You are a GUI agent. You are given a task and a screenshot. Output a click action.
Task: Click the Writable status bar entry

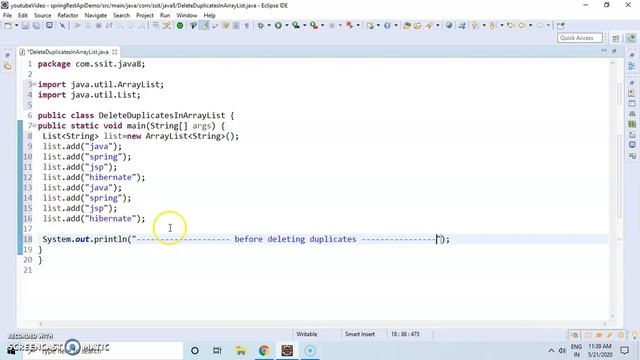click(x=307, y=334)
